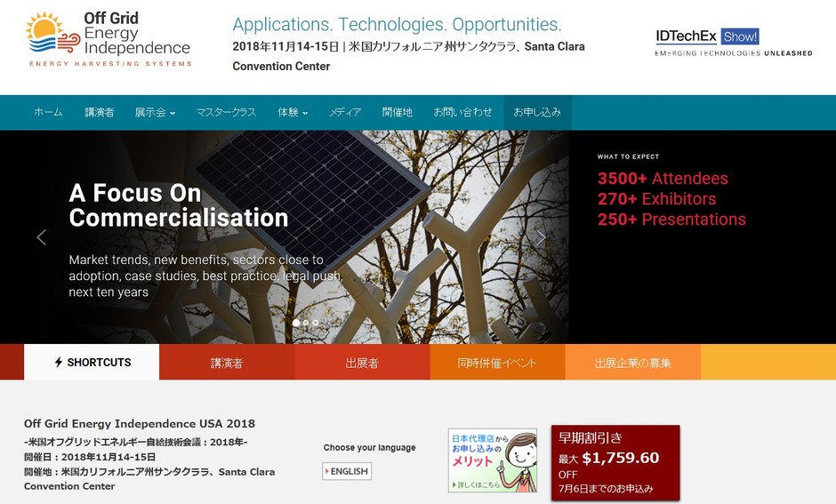Screen dimensions: 836x504
Task: Click the IDTechEx Show! logo
Action: click(x=733, y=42)
